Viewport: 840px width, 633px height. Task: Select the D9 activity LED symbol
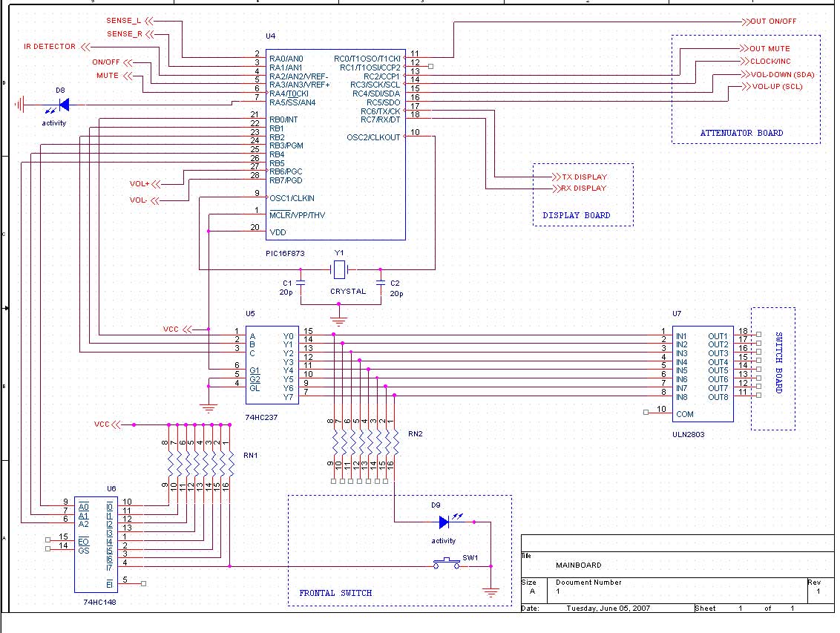click(x=444, y=522)
